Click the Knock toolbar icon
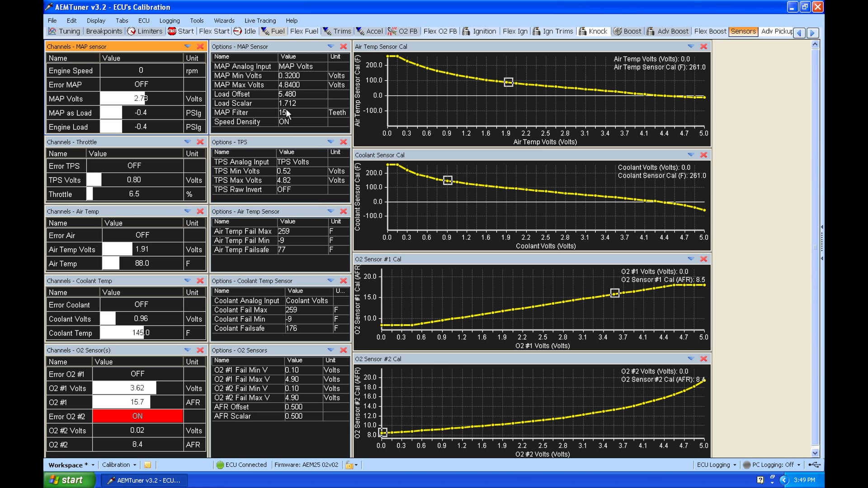868x488 pixels. (x=593, y=31)
